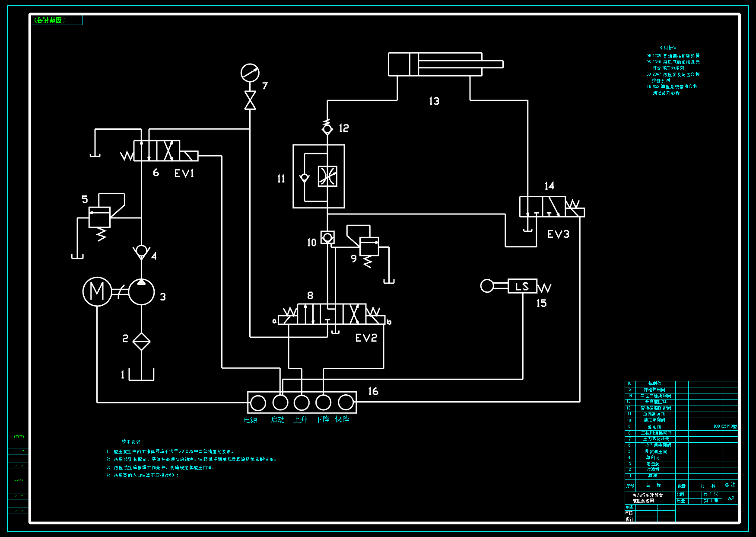Click the A2 sheet size cell

pos(731,498)
